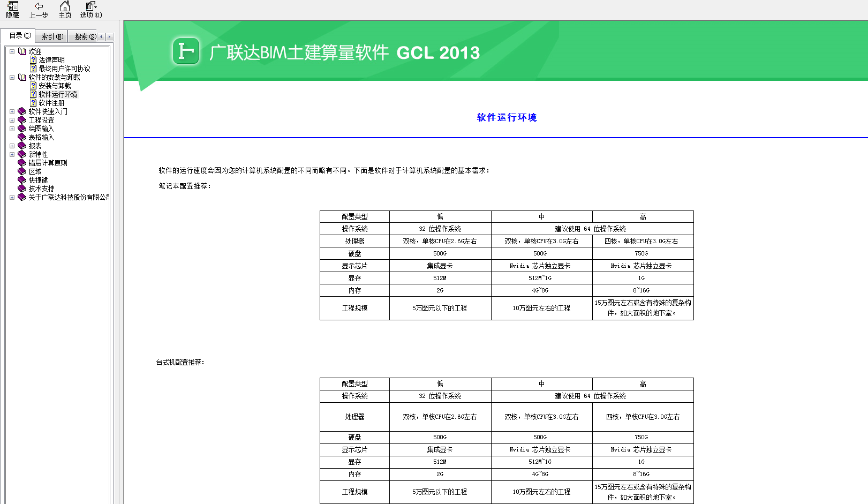This screenshot has height=504, width=868.
Task: Open the 软件注册 topic
Action: [x=51, y=103]
